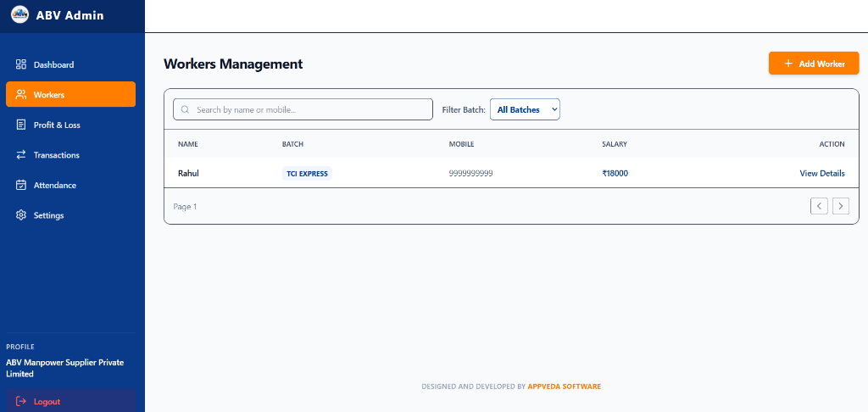Viewport: 868px width, 412px height.
Task: Click the Transactions swap-arrows icon
Action: click(21, 154)
